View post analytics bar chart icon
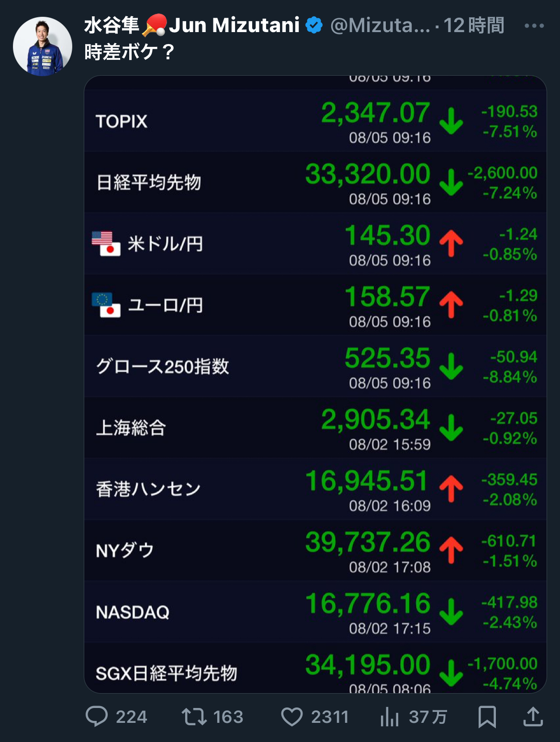 tap(390, 717)
